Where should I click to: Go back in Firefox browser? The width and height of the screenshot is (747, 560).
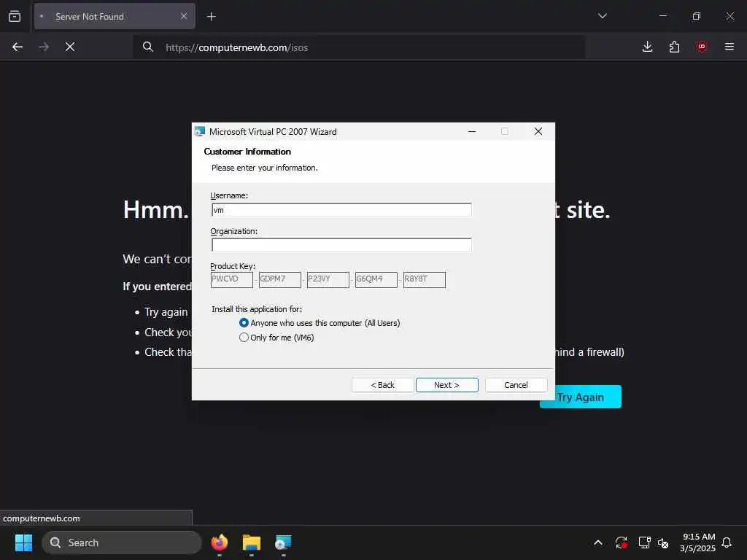point(18,47)
